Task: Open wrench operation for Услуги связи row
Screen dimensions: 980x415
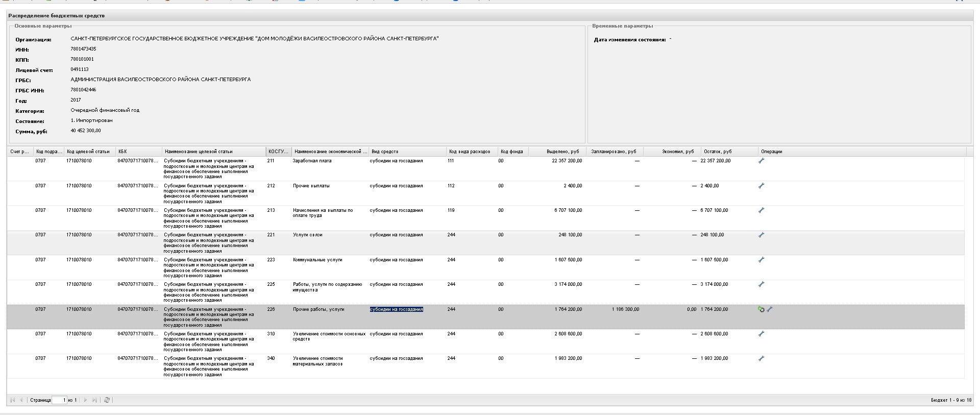Action: click(761, 235)
